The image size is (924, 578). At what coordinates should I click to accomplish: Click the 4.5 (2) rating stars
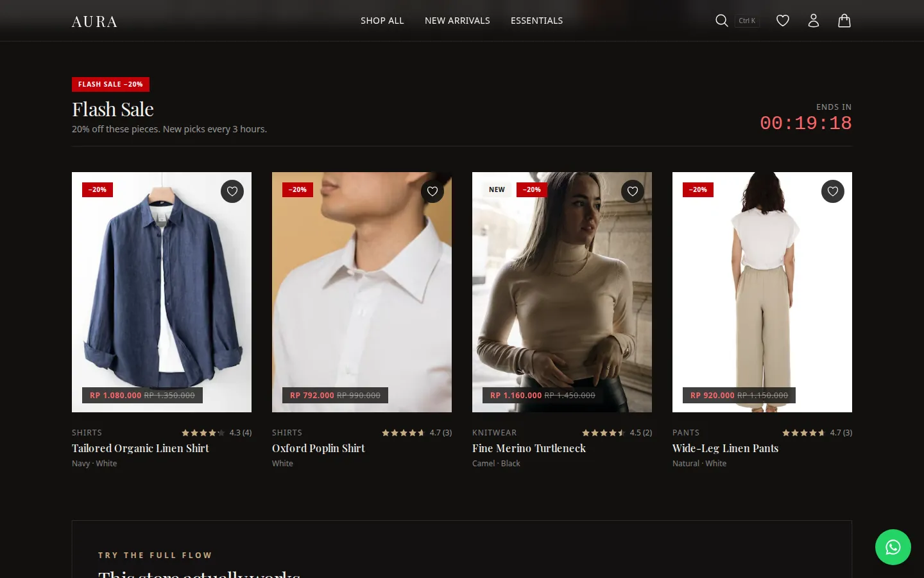pyautogui.click(x=617, y=433)
